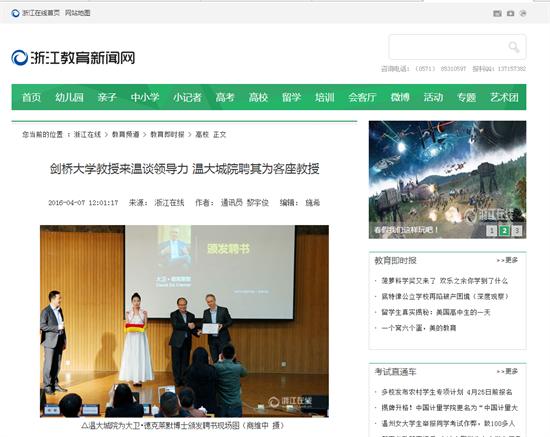The width and height of the screenshot is (550, 437).
Task: Select slide 2 indicator on banner
Action: (504, 230)
